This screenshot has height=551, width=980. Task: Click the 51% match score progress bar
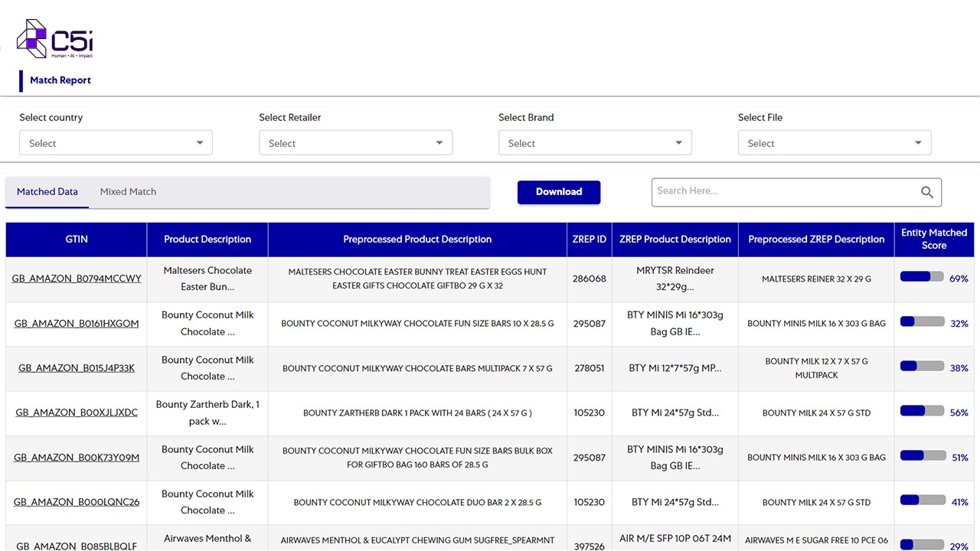pyautogui.click(x=922, y=456)
